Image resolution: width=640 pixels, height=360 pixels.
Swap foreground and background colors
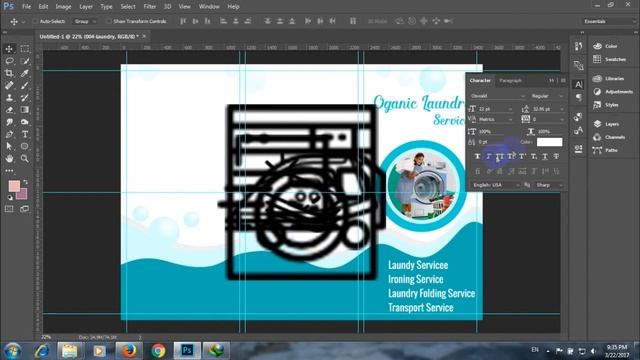click(25, 182)
